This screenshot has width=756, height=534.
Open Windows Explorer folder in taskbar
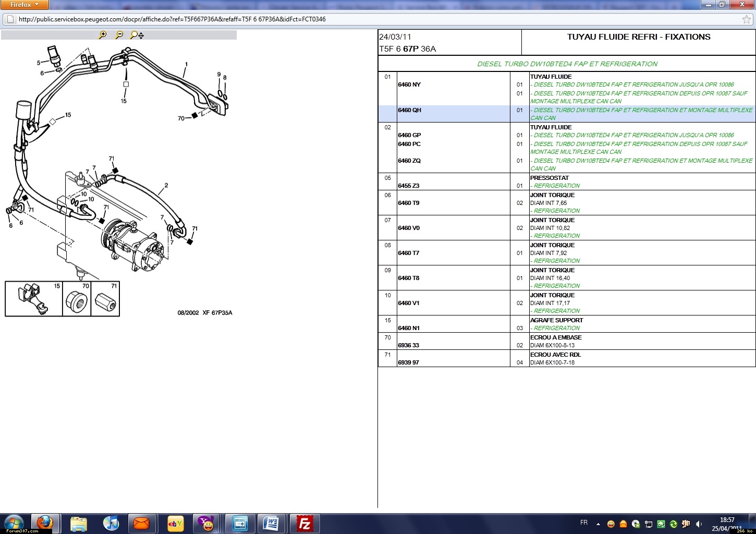[78, 523]
